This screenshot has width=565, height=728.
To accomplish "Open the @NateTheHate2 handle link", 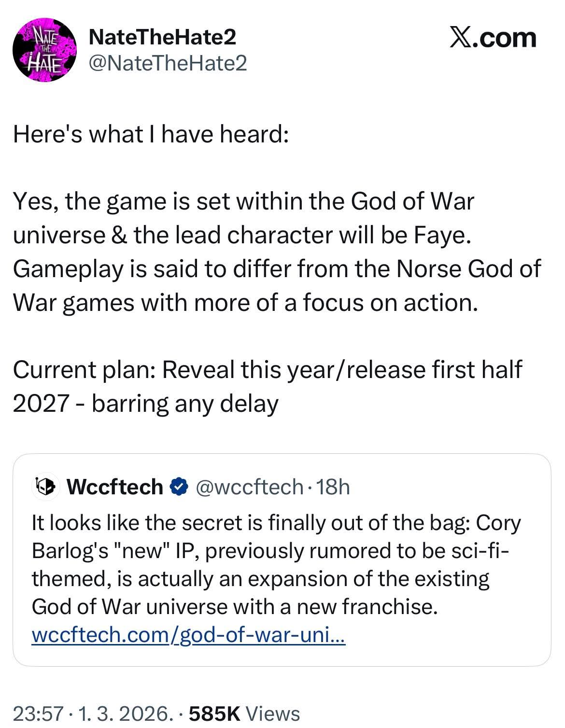I will tap(168, 63).
